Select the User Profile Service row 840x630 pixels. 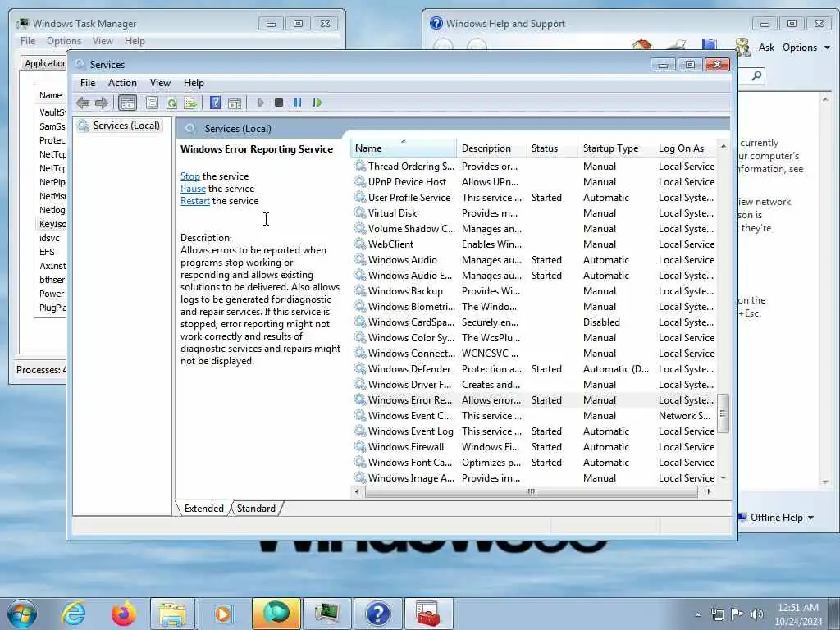534,198
